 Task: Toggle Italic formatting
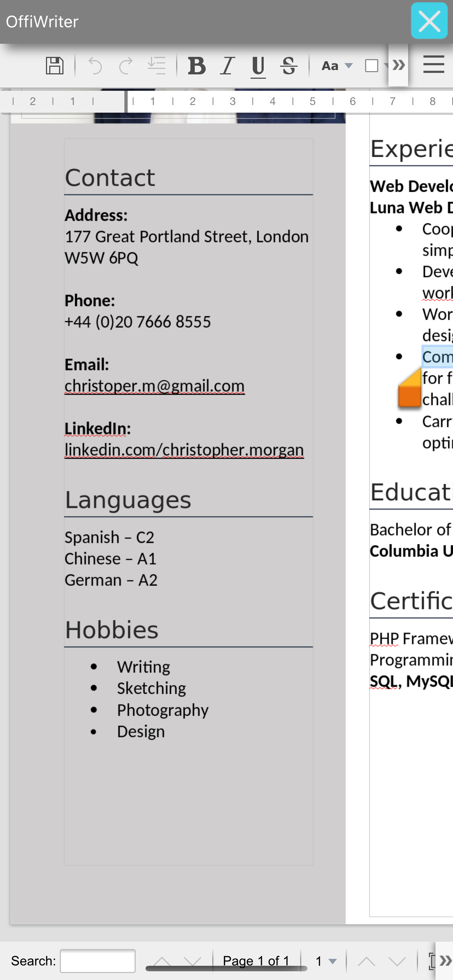[x=227, y=65]
